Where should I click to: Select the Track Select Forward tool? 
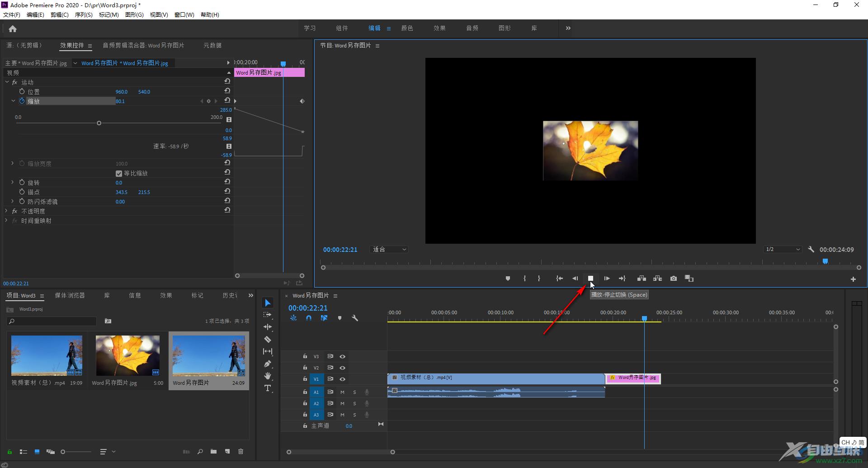(x=268, y=315)
